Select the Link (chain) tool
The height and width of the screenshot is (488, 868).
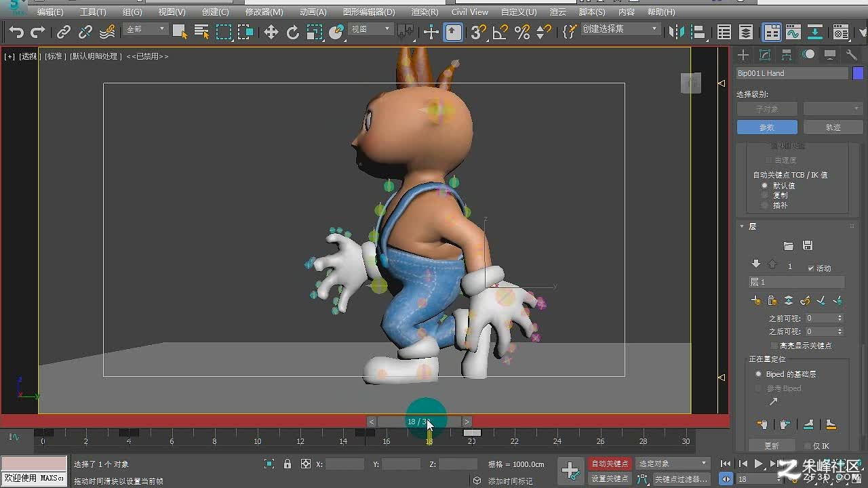point(64,32)
